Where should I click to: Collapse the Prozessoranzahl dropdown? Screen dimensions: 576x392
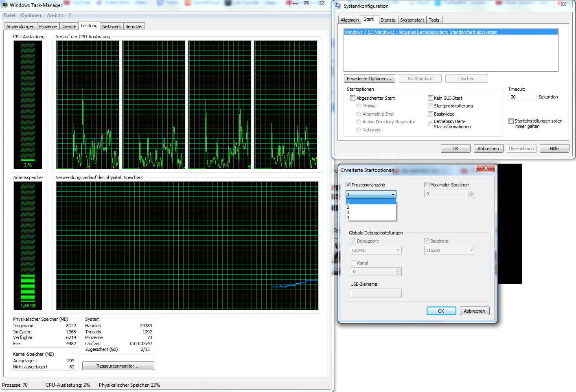pos(393,195)
